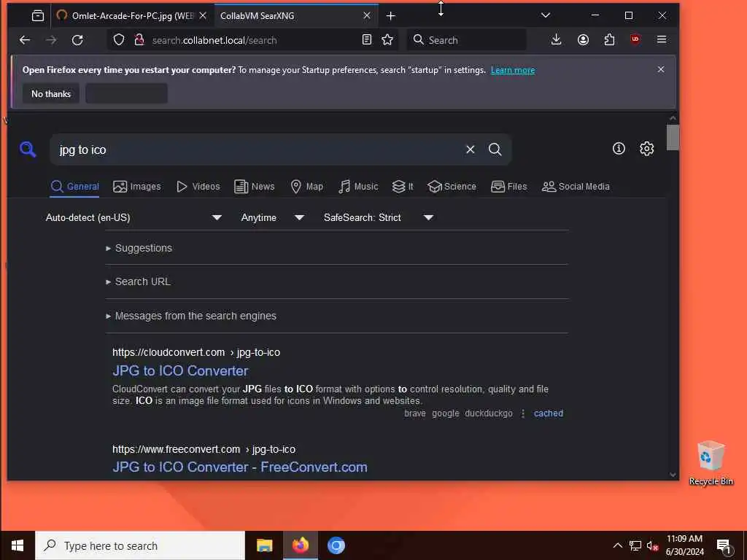Open cached link for CloudConvert result
747x560 pixels.
[549, 413]
